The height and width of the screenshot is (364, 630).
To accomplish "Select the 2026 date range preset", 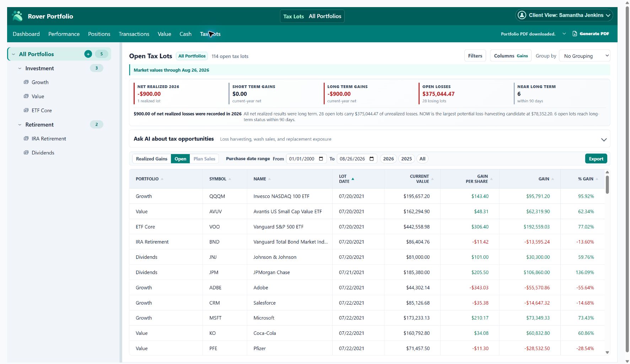I will [388, 159].
